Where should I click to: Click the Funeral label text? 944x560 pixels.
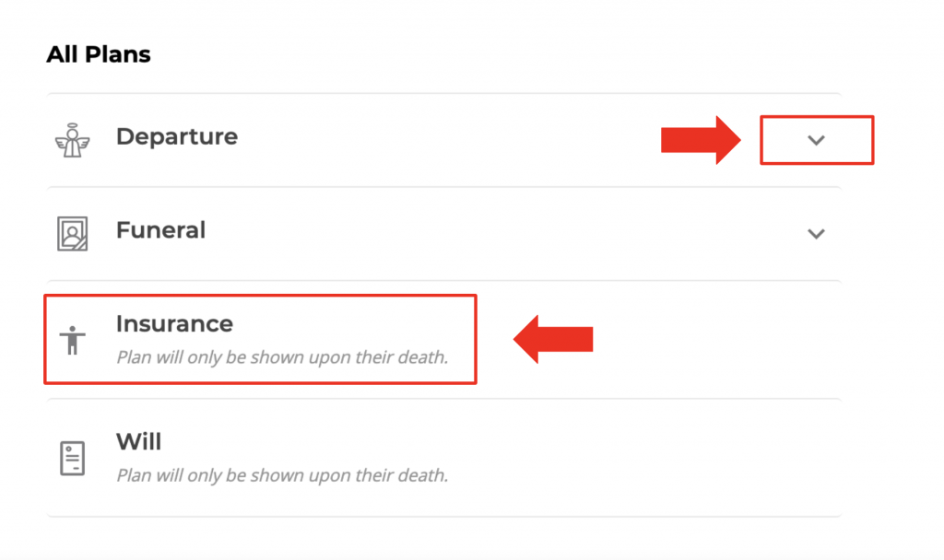tap(160, 229)
